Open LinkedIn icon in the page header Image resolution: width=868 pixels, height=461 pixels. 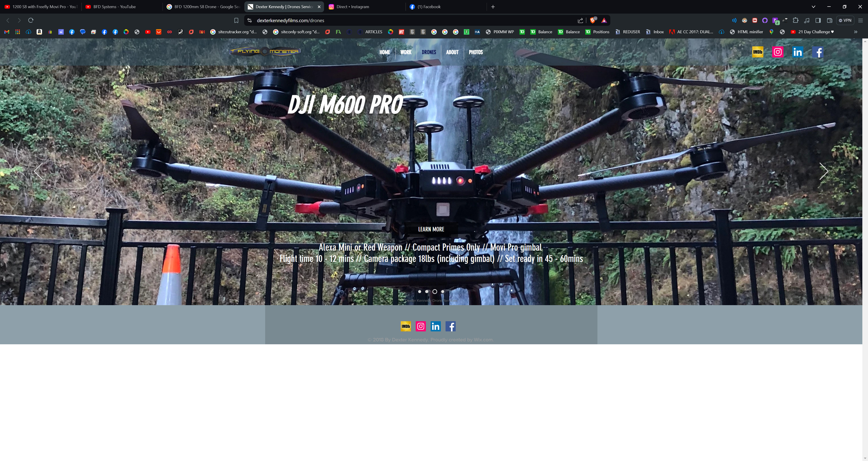[x=797, y=52]
